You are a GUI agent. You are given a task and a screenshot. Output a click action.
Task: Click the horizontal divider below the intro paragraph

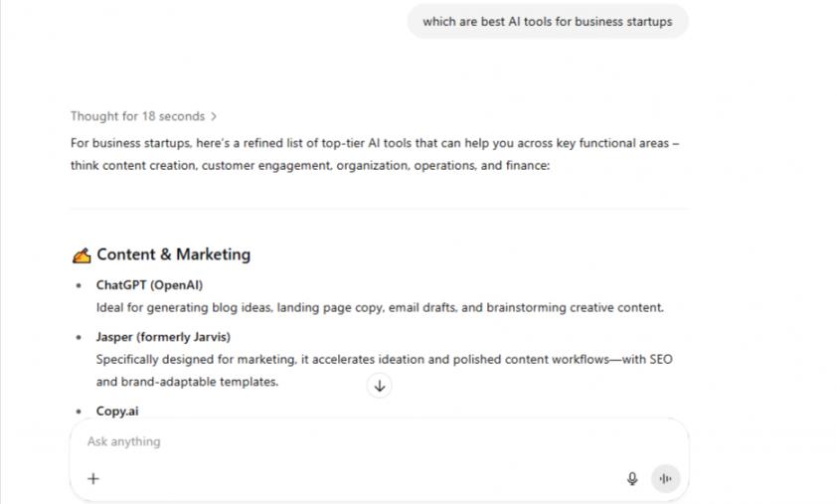tap(379, 209)
